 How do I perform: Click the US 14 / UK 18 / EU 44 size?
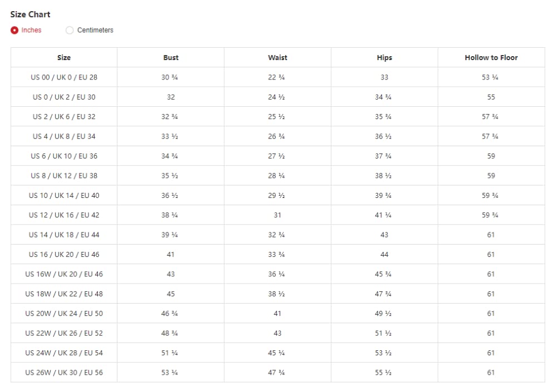click(x=64, y=235)
